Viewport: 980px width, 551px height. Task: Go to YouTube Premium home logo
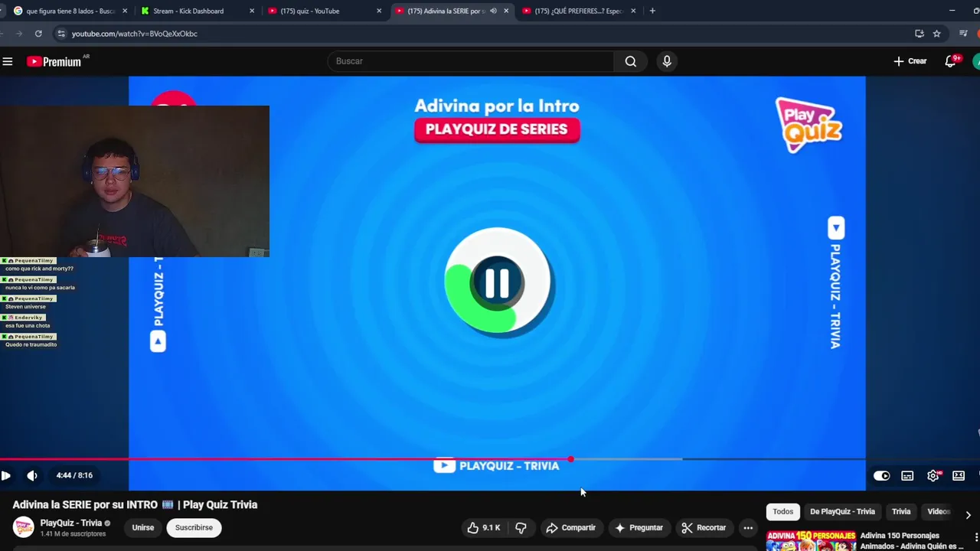click(55, 61)
